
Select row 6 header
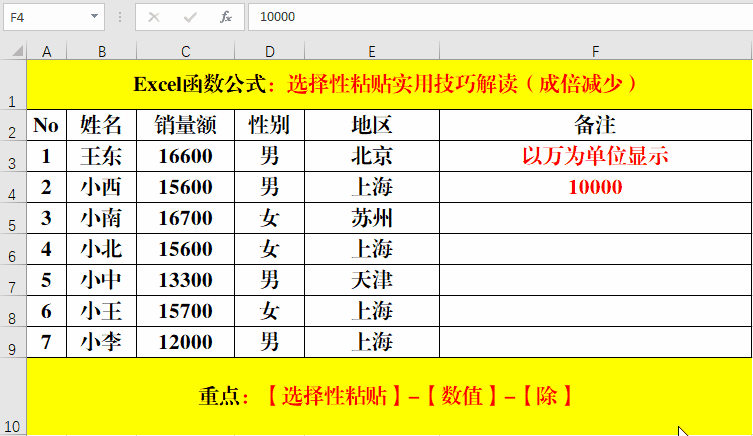[x=13, y=249]
